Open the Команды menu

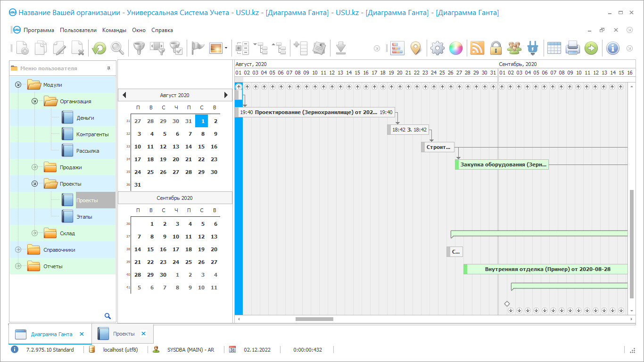click(114, 30)
